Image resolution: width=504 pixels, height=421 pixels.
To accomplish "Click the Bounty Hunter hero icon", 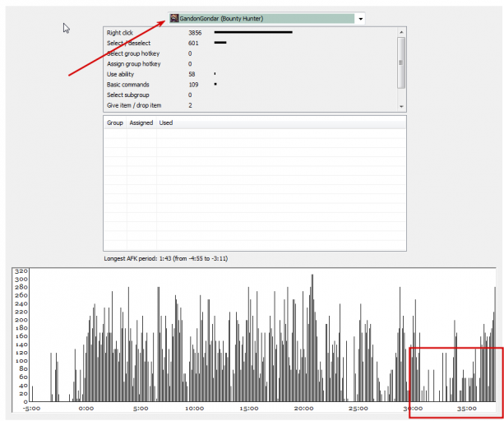I will (174, 18).
